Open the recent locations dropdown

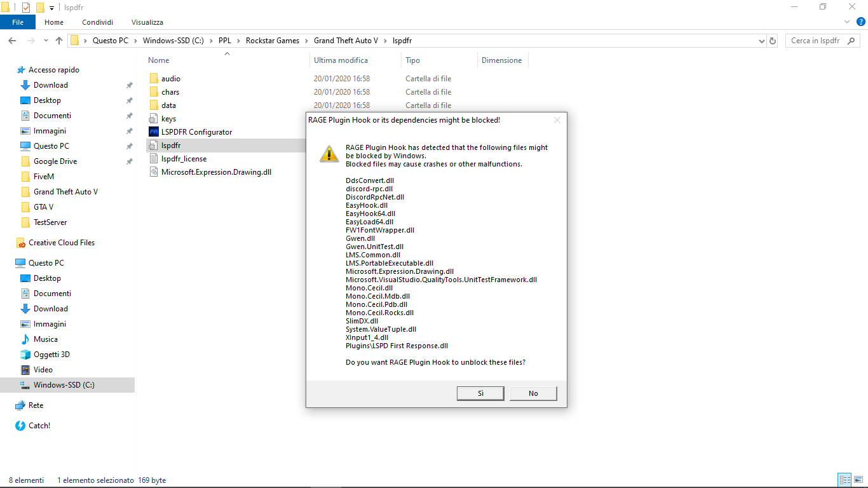[46, 41]
